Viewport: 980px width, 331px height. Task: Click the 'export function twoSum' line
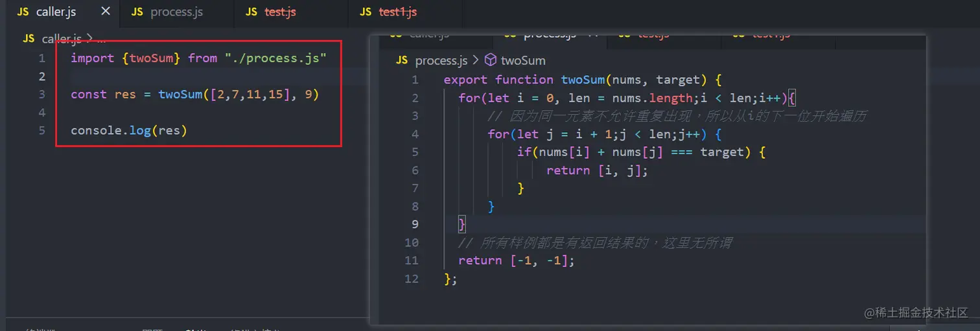click(583, 80)
